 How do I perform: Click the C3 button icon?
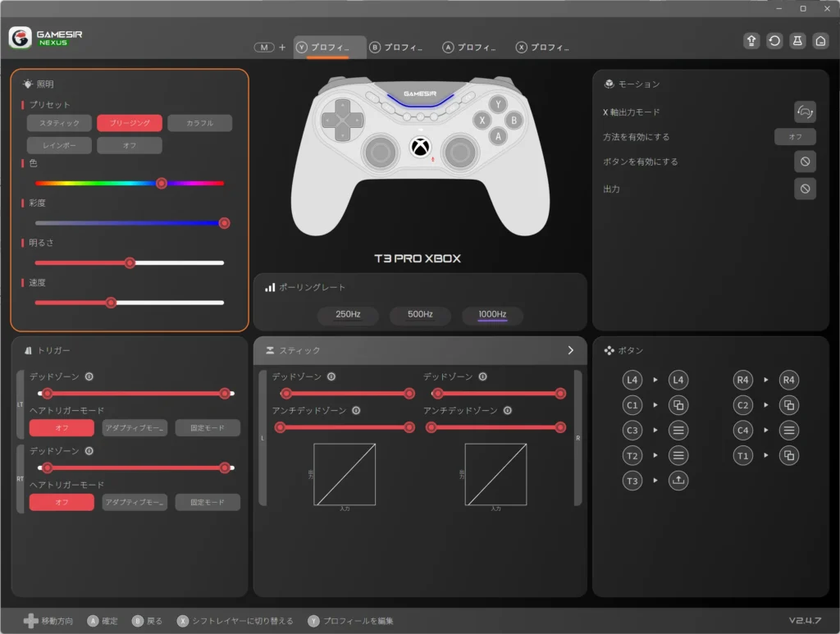[632, 430]
